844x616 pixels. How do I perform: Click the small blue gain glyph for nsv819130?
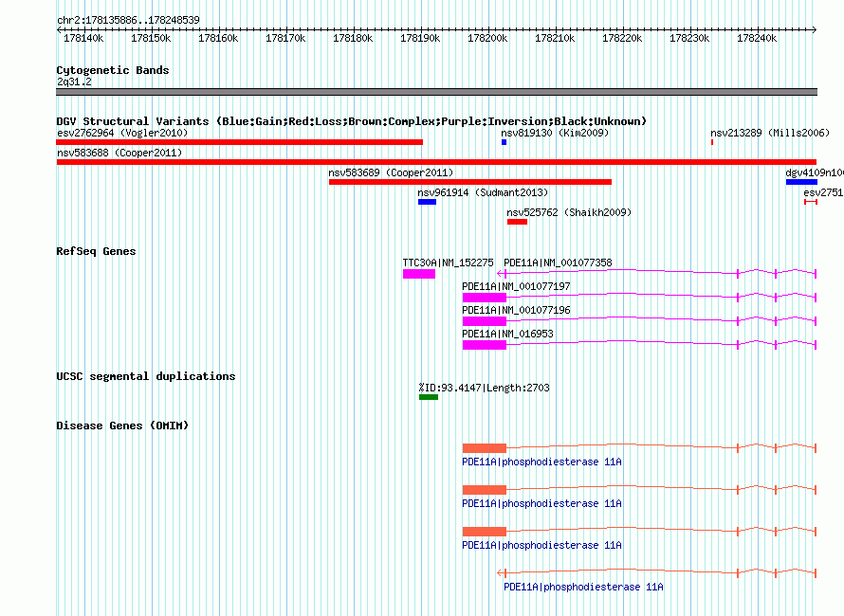point(504,142)
